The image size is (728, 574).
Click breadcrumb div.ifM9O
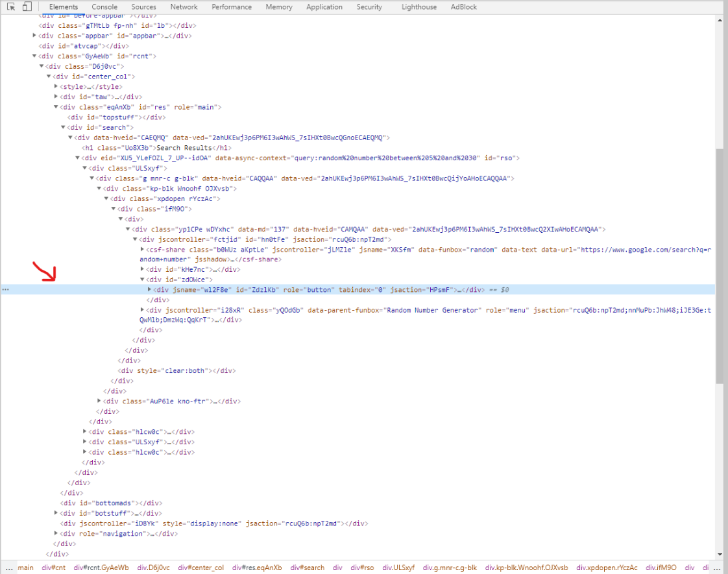point(661,568)
